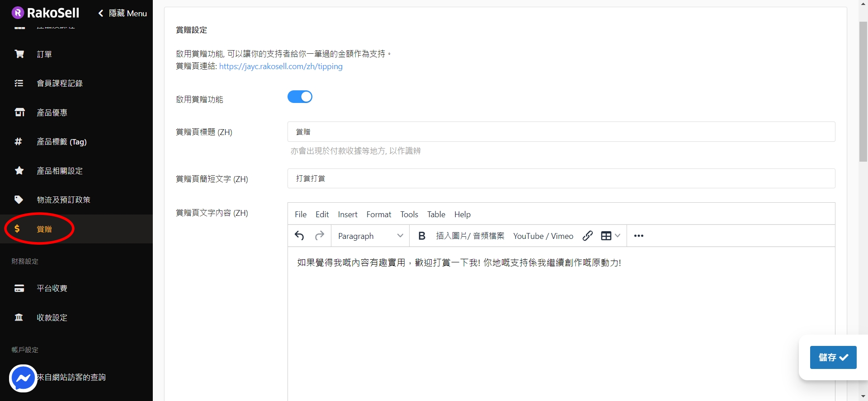Open the Insert menu in editor
868x401 pixels.
[x=347, y=214]
